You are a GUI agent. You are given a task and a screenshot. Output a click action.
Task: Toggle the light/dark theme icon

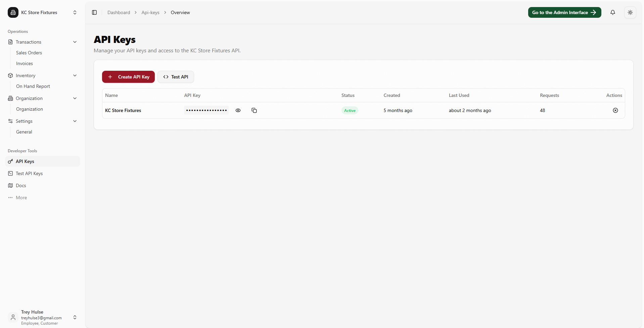630,12
